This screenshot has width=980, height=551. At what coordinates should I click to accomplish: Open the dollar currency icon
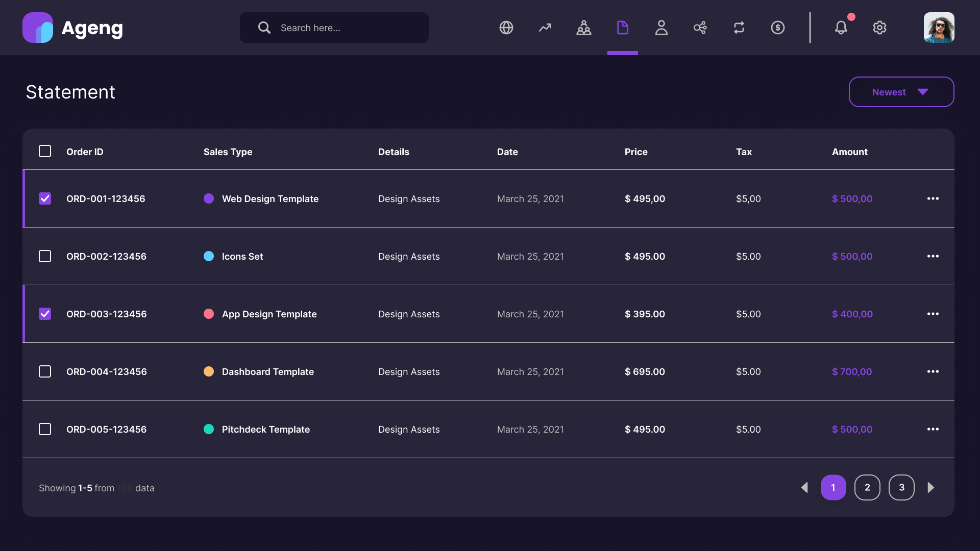777,28
